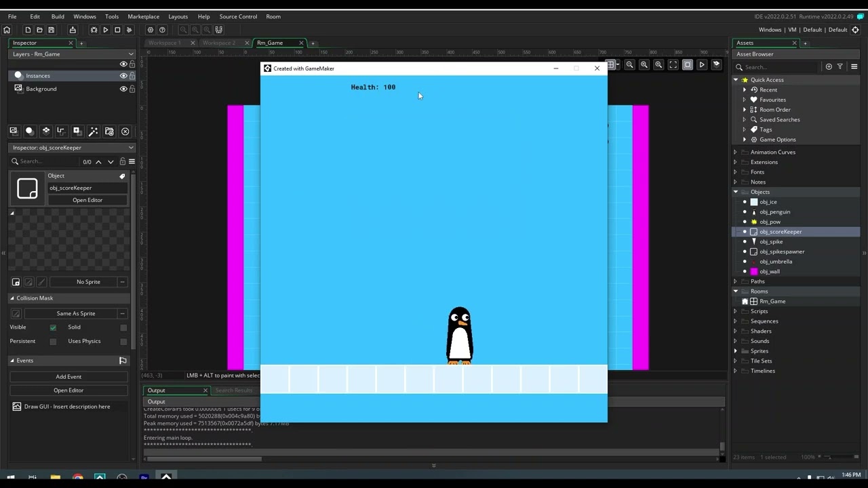Create new asset layer icon
Screen dimensions: 868x488
pos(77,131)
